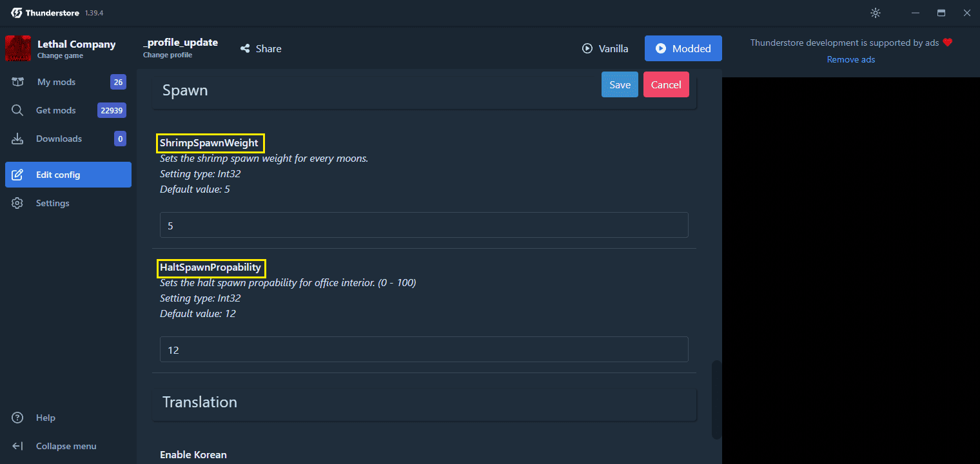980x464 pixels.
Task: Click the HaltSpawnPropability setting label
Action: (210, 267)
